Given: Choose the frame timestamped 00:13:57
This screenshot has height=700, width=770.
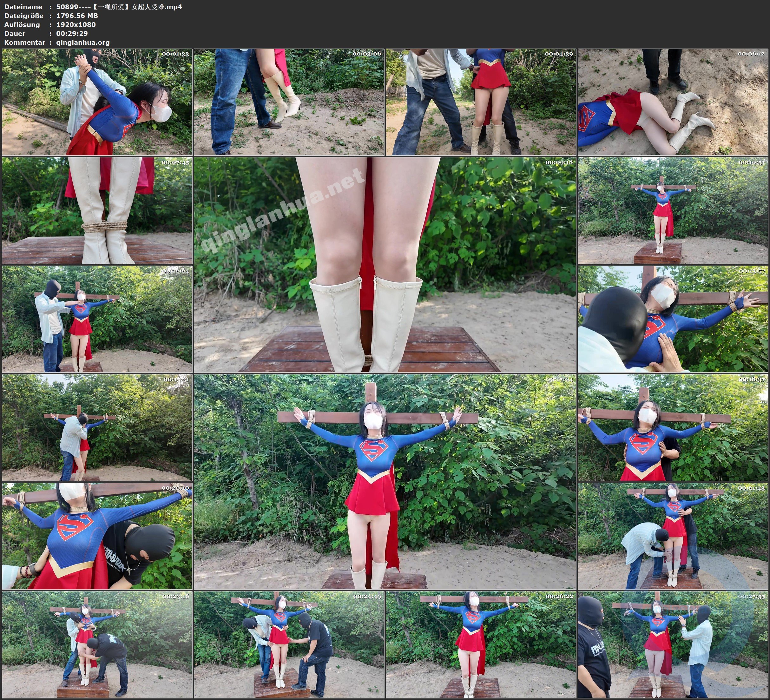Looking at the screenshot, I should point(673,319).
